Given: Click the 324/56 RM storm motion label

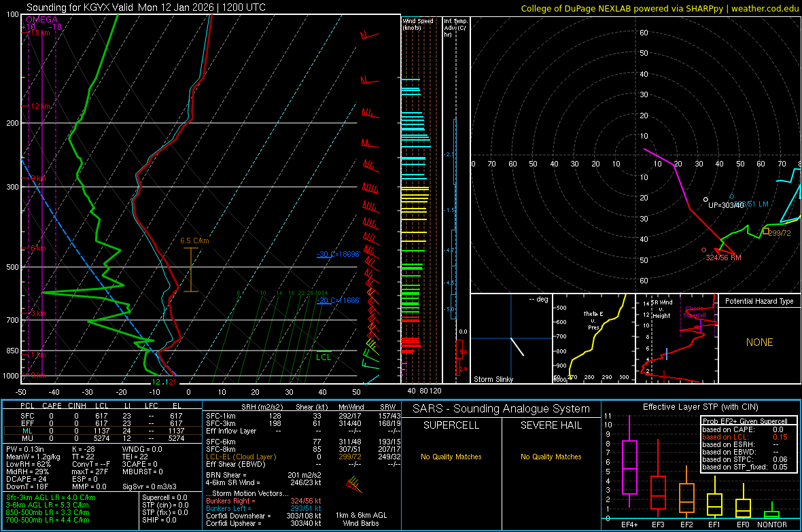Looking at the screenshot, I should coord(723,258).
